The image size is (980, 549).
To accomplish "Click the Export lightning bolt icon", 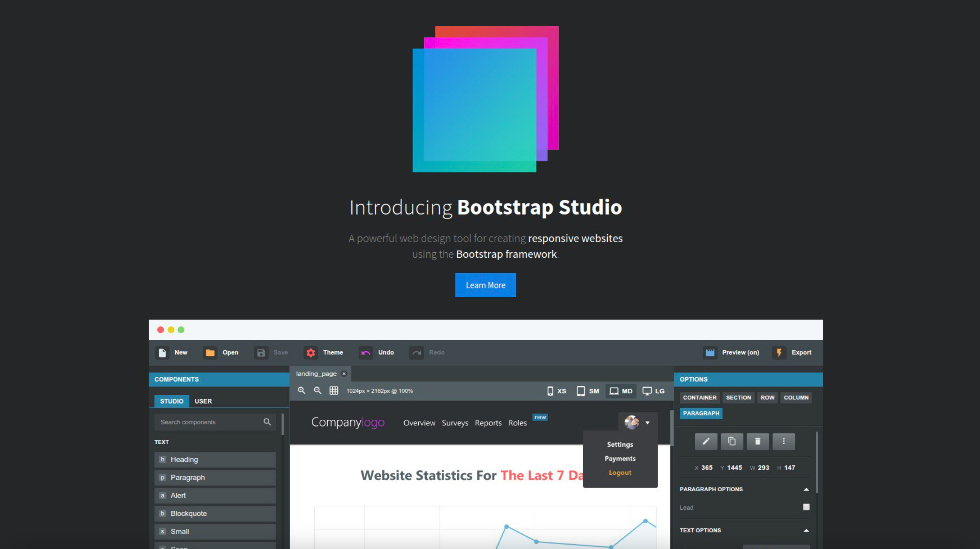I will pyautogui.click(x=779, y=352).
